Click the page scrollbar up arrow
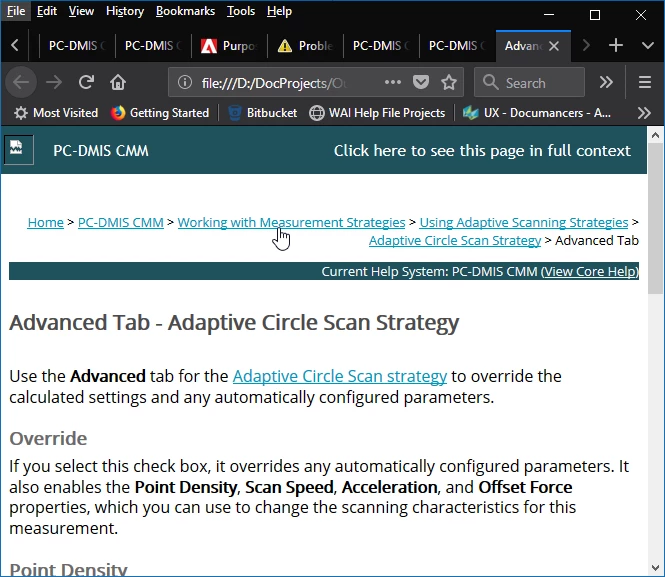The width and height of the screenshot is (665, 577). [x=656, y=135]
